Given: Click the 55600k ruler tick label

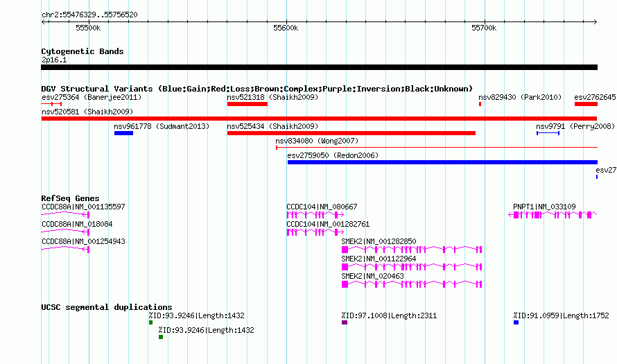Looking at the screenshot, I should coord(286,28).
